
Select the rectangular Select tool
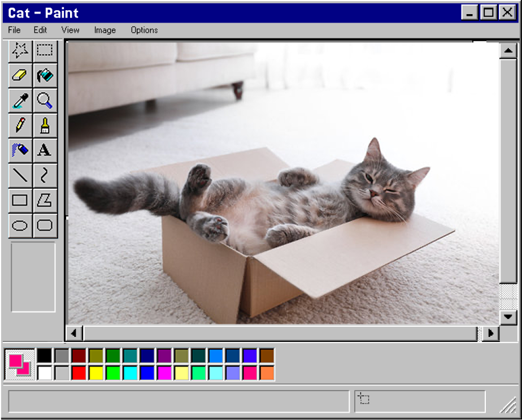[45, 50]
